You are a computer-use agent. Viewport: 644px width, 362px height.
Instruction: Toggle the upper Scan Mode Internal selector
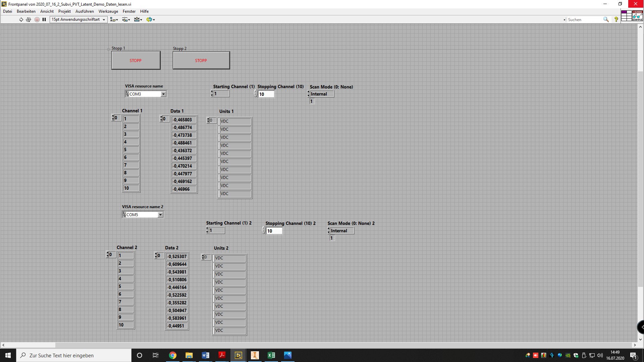321,94
